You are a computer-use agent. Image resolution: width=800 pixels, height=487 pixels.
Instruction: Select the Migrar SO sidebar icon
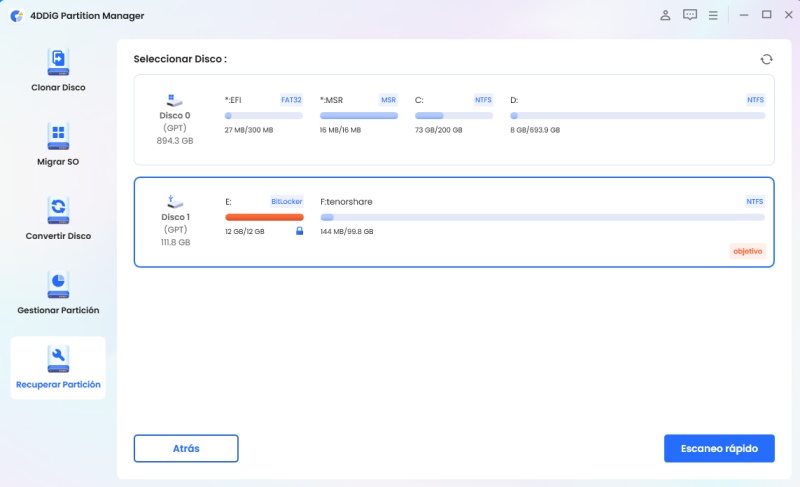[x=58, y=136]
